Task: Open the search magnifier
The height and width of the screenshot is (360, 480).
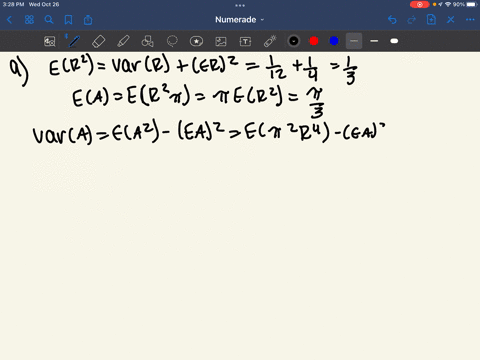Action: 49,20
